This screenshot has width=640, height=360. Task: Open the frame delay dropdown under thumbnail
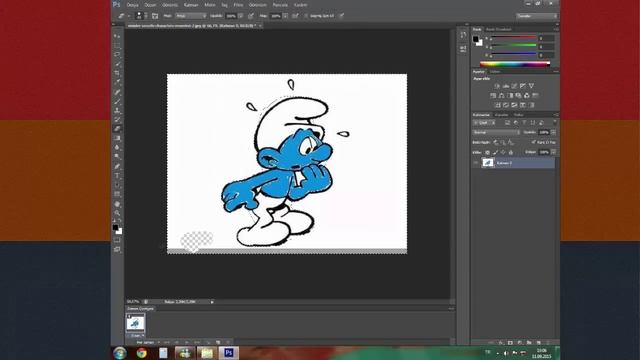tap(136, 336)
